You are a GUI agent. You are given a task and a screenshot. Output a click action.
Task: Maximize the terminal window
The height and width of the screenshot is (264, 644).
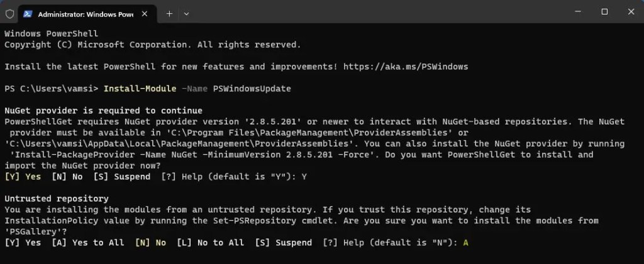pos(604,11)
